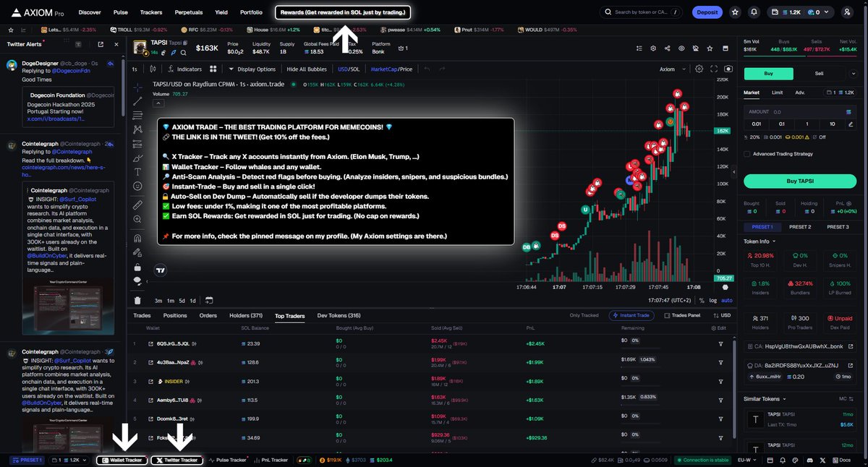Screen dimensions: 868x467
Task: Open Pulse Tracker in bottom bar
Action: [228, 460]
